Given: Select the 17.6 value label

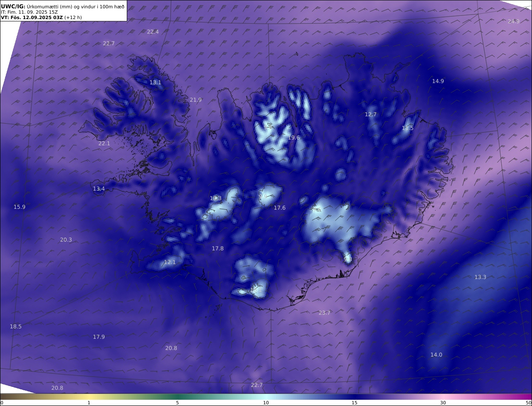Looking at the screenshot, I should [280, 208].
